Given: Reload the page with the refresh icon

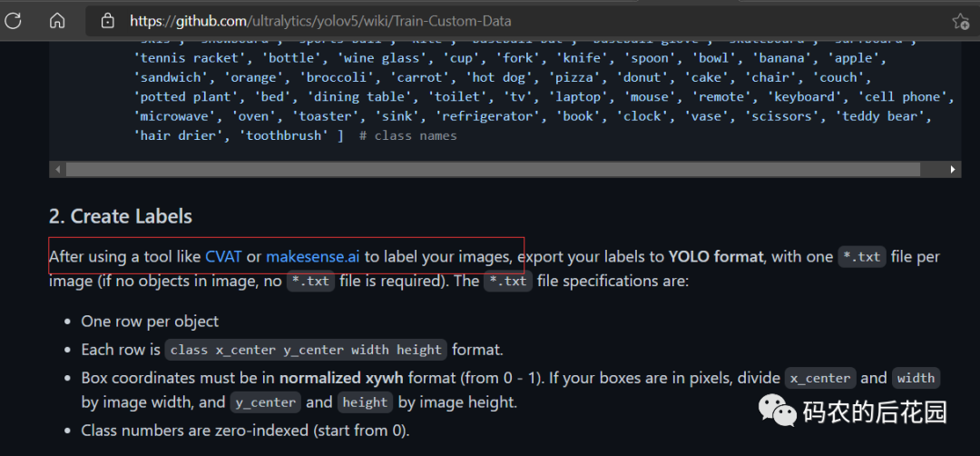Looking at the screenshot, I should 13,21.
